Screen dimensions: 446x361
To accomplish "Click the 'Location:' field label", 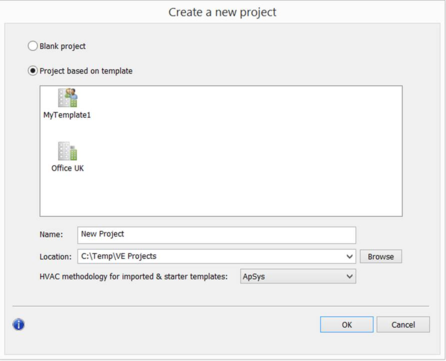I will pyautogui.click(x=56, y=257).
